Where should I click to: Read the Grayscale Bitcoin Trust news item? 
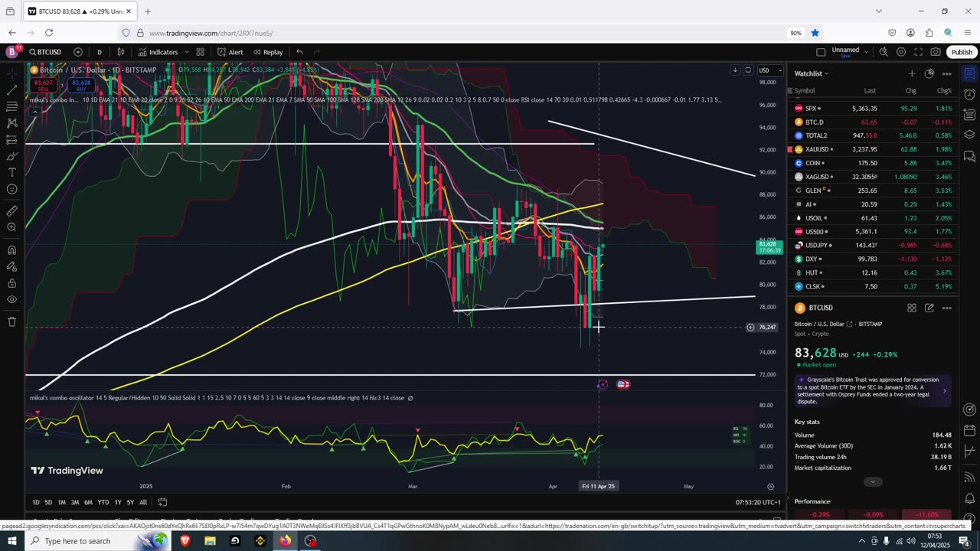[873, 390]
